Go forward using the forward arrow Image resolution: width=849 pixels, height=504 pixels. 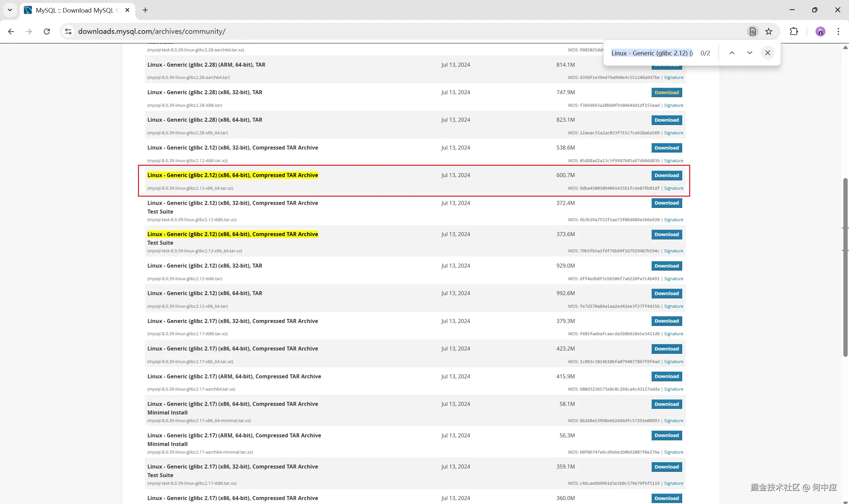29,31
